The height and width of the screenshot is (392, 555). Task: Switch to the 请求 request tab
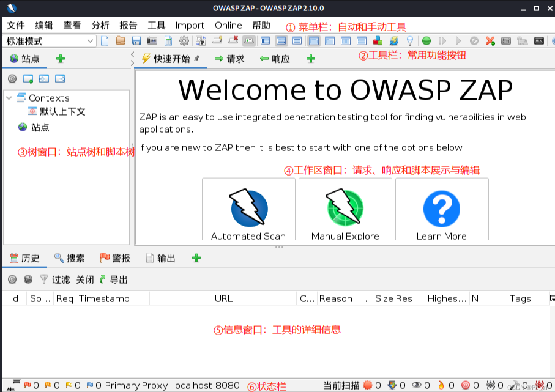point(229,59)
